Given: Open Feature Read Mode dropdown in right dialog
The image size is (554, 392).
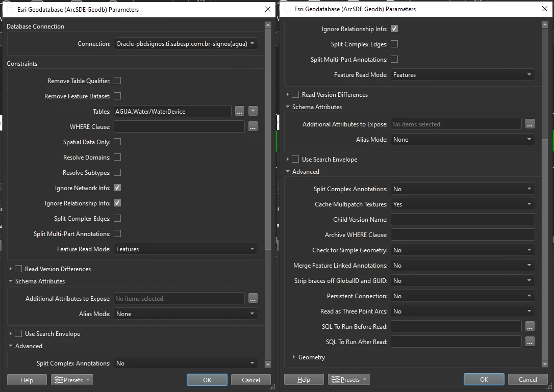Looking at the screenshot, I should click(463, 75).
